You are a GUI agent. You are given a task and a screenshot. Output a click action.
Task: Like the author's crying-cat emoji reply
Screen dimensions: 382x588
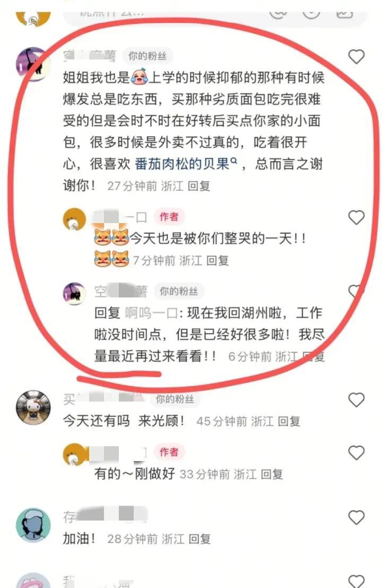click(356, 217)
